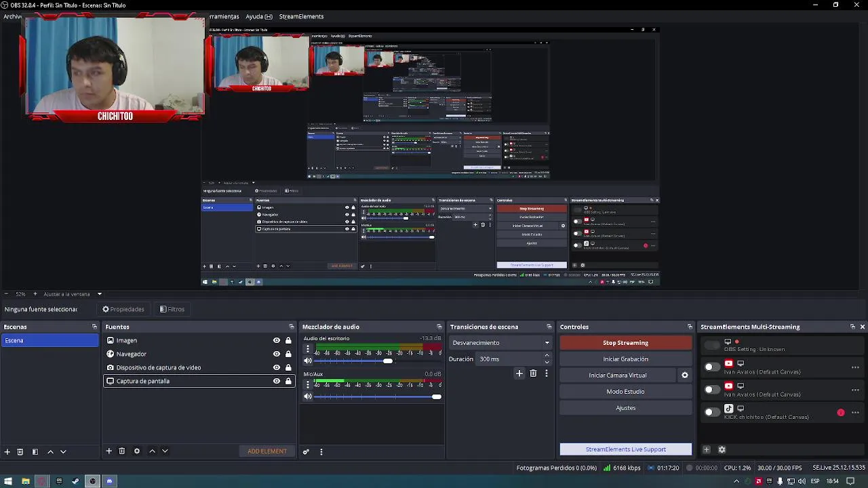Open Ajustes settings button
The height and width of the screenshot is (488, 868).
click(x=625, y=408)
